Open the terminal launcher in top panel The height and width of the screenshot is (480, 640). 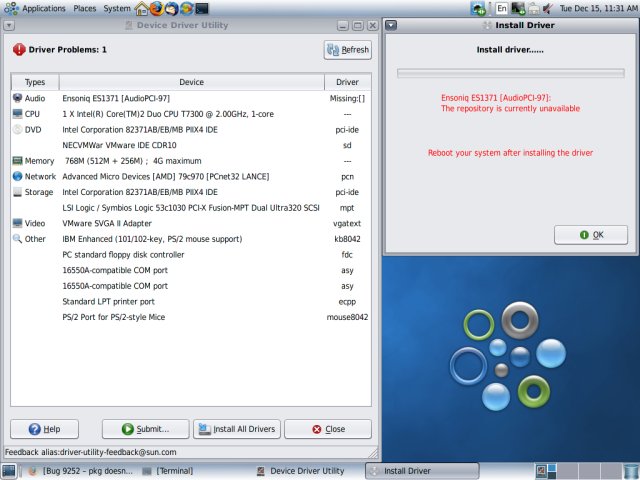[203, 8]
